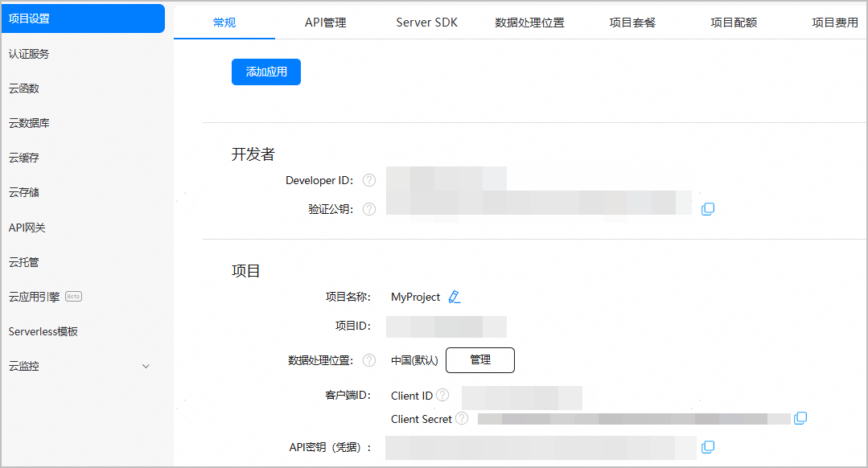This screenshot has height=468, width=868.
Task: Click the help icon next to Client ID
Action: (x=442, y=396)
